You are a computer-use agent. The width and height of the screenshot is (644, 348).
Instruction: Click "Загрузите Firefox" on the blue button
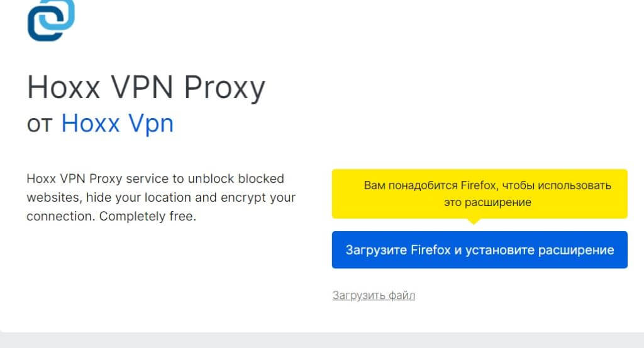[x=398, y=250]
